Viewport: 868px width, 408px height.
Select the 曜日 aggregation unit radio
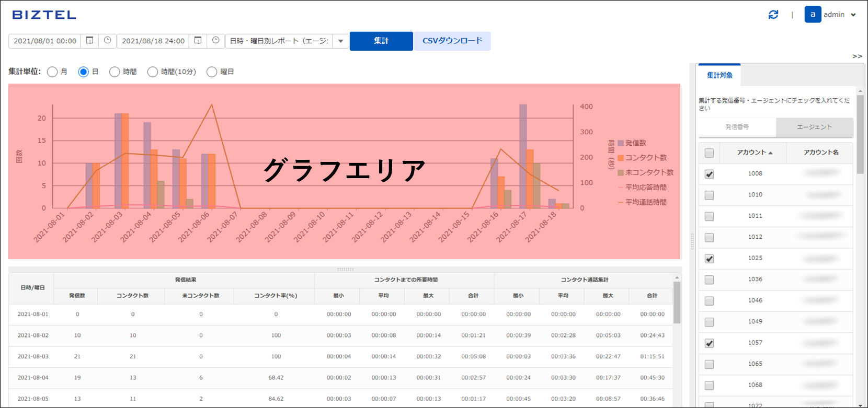pyautogui.click(x=212, y=72)
